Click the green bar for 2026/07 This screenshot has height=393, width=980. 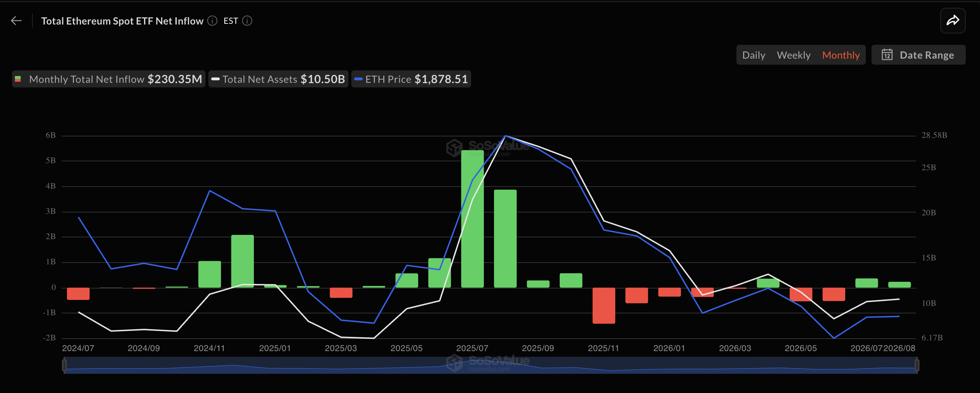tap(867, 283)
